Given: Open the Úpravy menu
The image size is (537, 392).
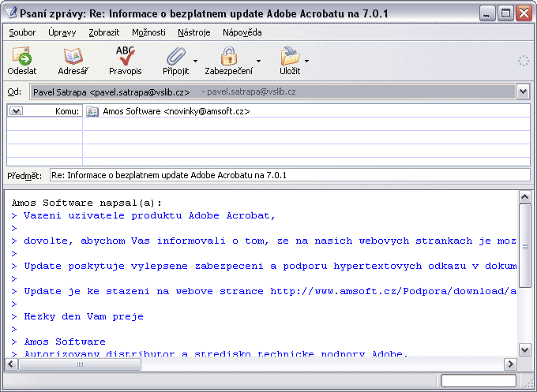Looking at the screenshot, I should (x=62, y=32).
